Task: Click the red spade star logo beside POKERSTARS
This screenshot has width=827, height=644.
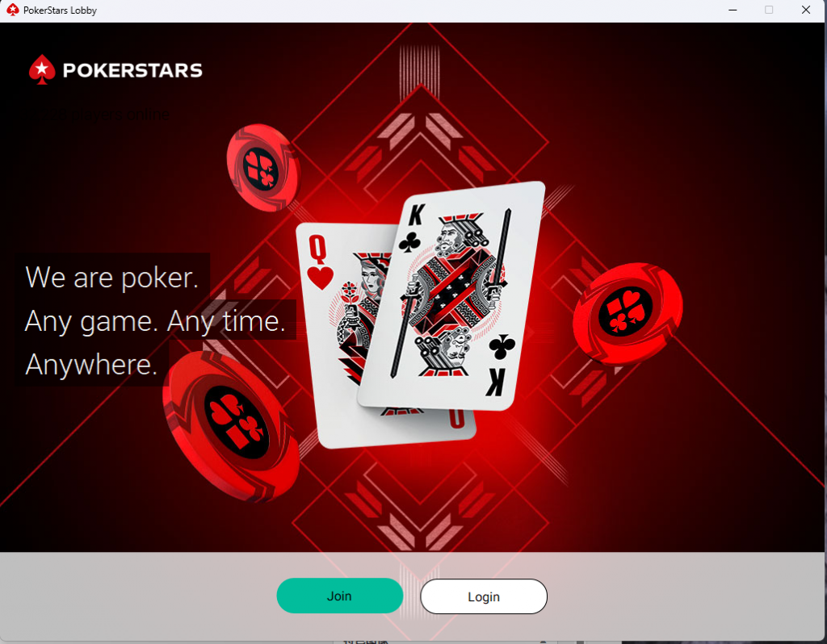Action: [42, 69]
